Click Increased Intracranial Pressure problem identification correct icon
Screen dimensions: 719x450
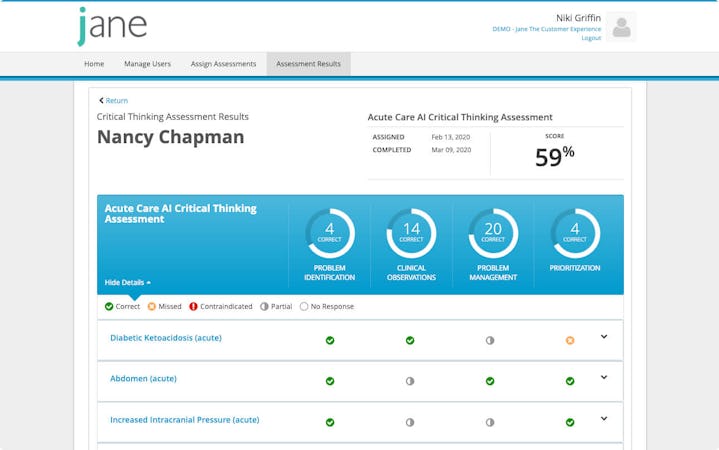[330, 422]
